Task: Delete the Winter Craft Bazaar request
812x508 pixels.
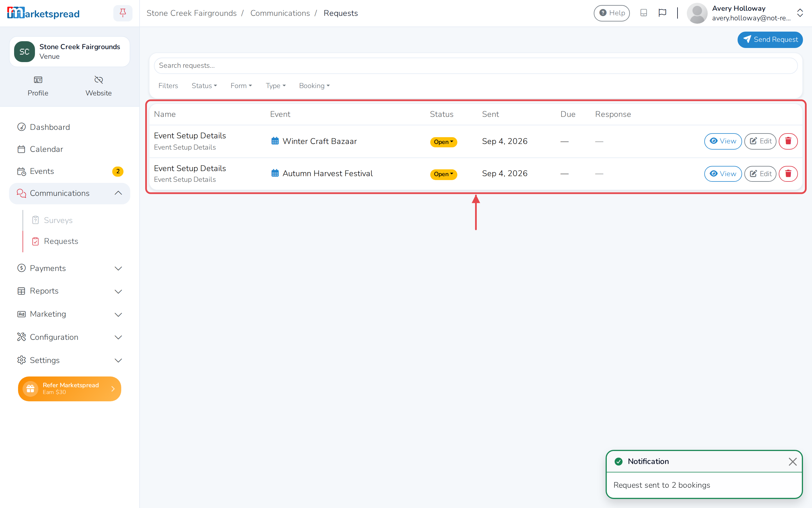Action: pyautogui.click(x=788, y=141)
